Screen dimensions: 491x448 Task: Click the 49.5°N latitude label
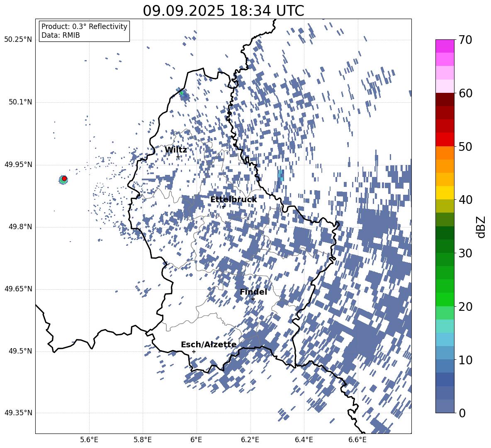[x=20, y=351]
